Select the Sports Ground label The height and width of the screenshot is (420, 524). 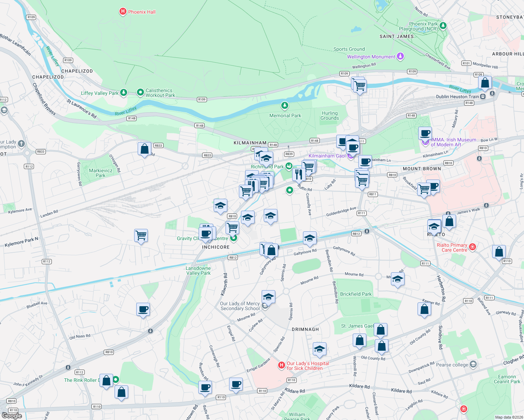(349, 49)
